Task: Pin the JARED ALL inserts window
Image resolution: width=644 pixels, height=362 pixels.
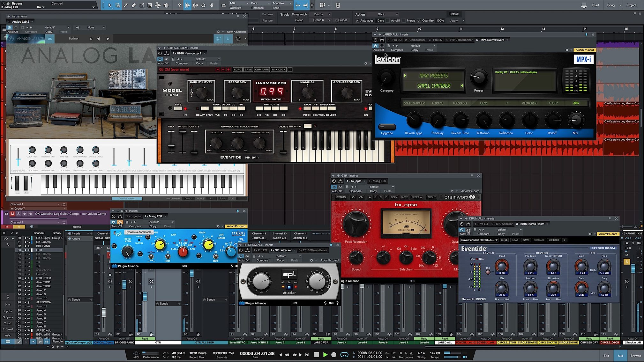Action: (586, 34)
